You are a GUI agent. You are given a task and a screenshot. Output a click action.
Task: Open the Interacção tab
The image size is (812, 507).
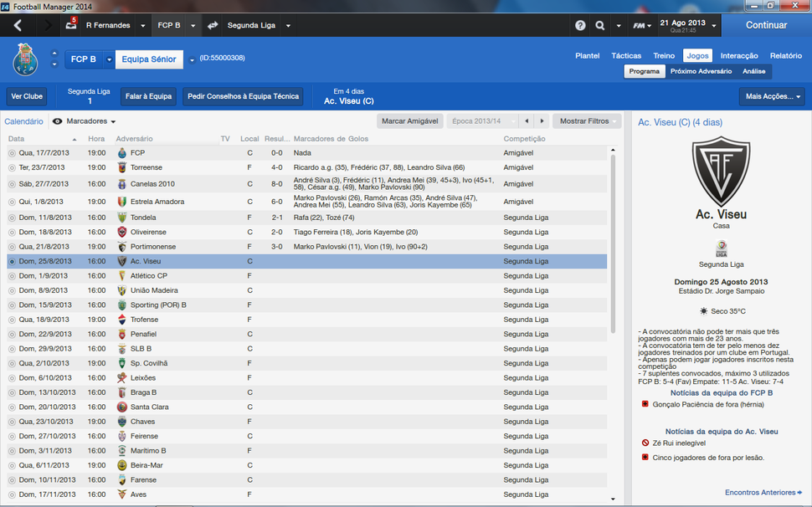(739, 56)
